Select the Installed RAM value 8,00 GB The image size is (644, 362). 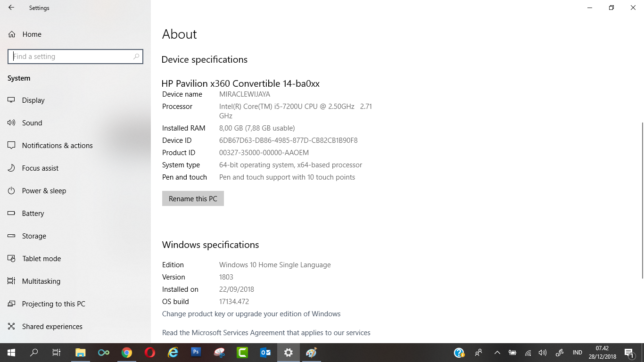[257, 128]
